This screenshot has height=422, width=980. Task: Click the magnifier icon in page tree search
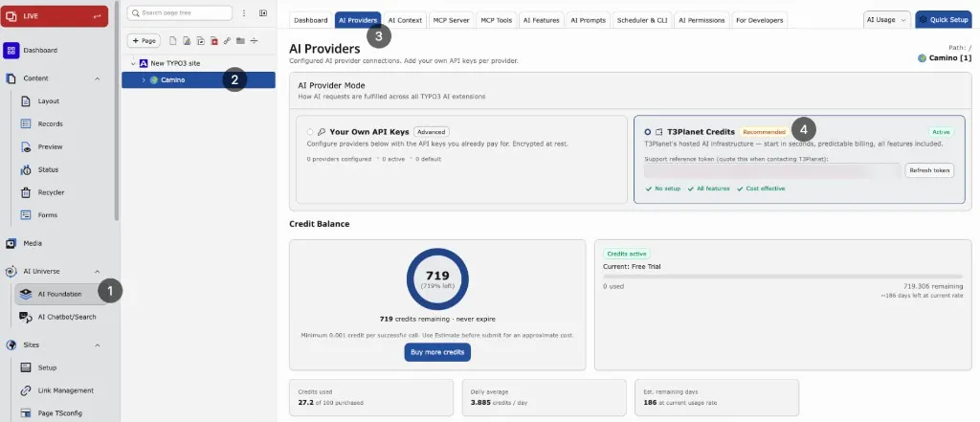click(x=136, y=13)
